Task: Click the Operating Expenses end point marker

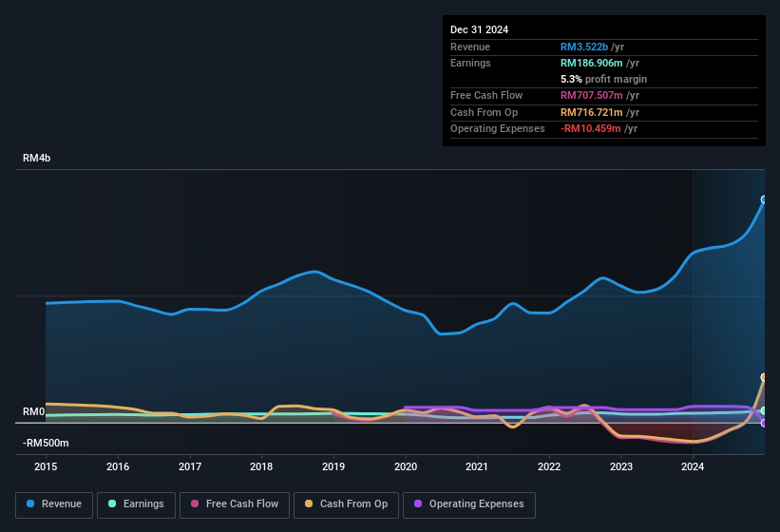Action: [764, 423]
